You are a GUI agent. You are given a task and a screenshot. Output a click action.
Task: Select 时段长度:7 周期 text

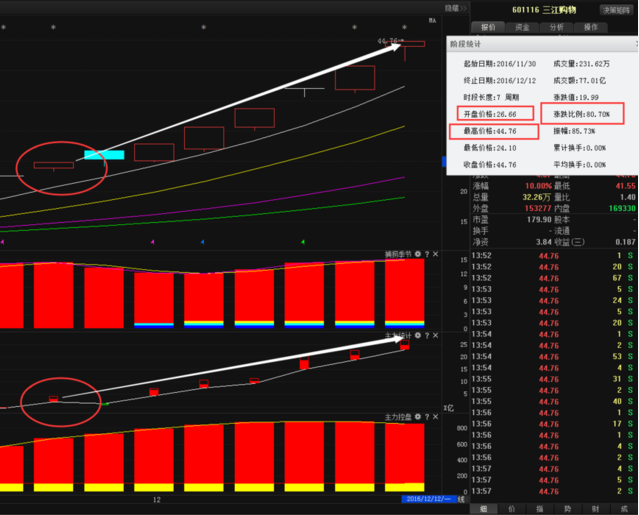[491, 97]
